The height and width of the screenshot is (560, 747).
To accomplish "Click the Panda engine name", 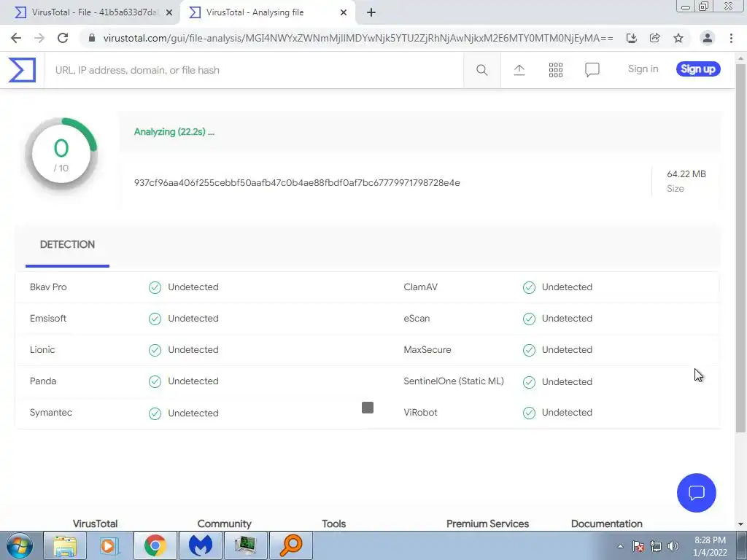I will click(x=43, y=381).
